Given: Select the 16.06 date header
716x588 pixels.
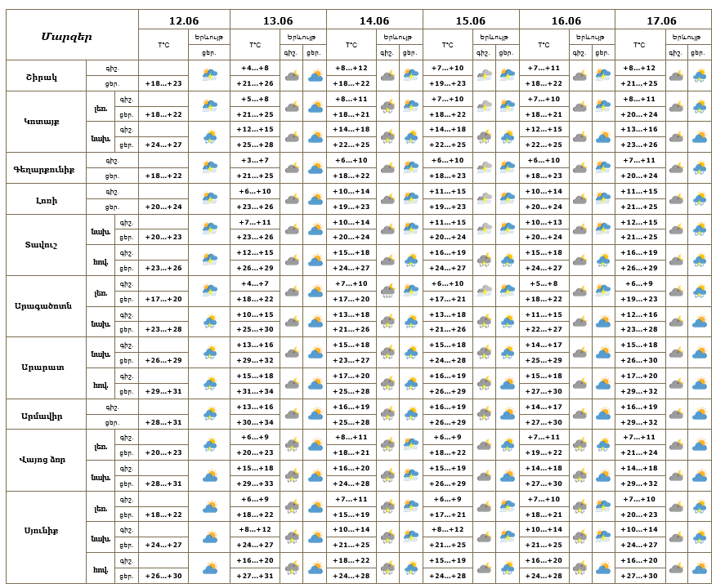Looking at the screenshot, I should click(x=566, y=20).
